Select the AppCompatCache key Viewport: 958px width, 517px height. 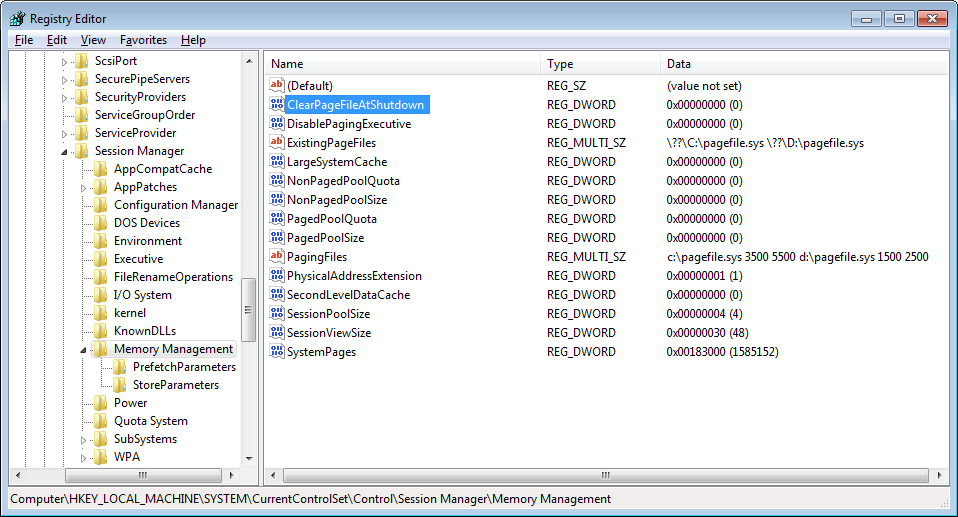tap(163, 169)
